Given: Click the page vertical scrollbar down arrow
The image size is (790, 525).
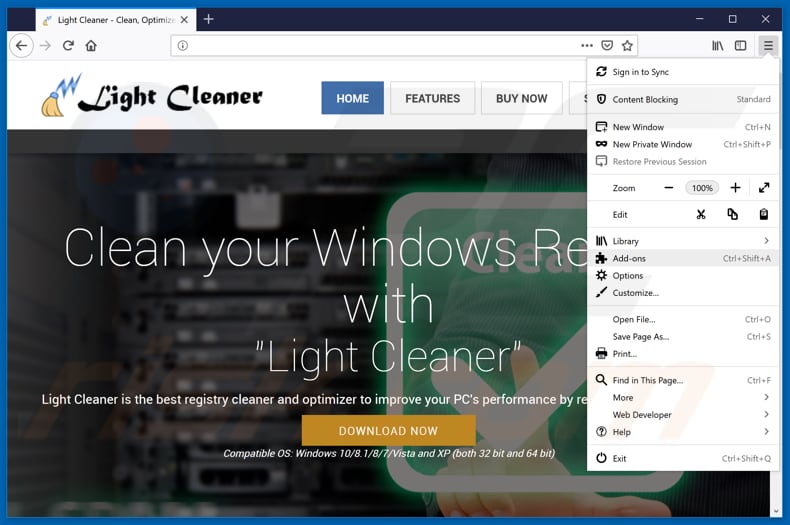Looking at the screenshot, I should 776,511.
